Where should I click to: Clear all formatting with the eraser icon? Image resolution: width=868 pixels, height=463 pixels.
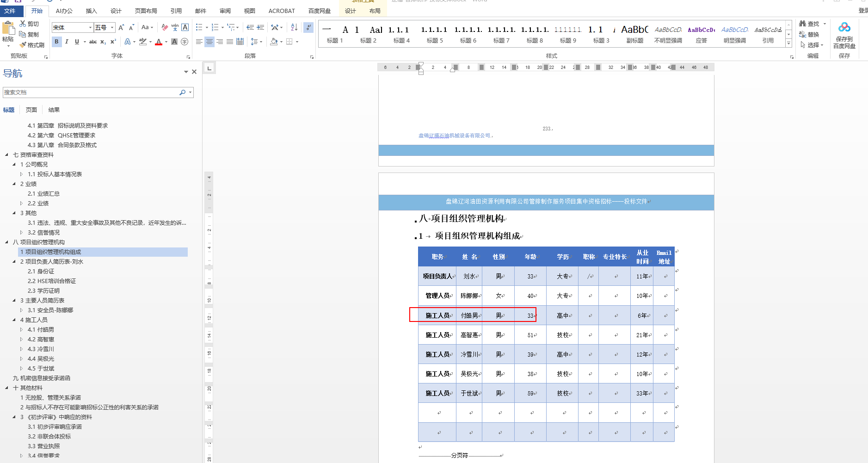165,28
